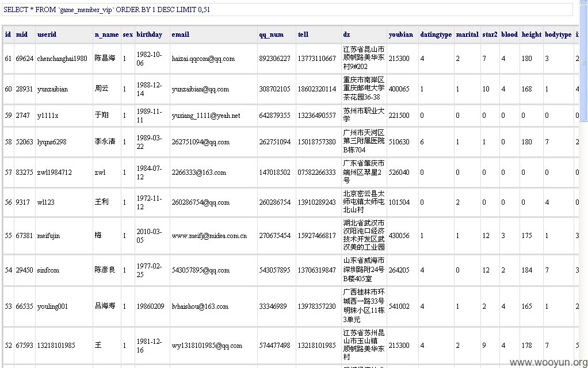Select email cell www.meifj@midea.com.cn
588x368 pixels.
pos(209,236)
